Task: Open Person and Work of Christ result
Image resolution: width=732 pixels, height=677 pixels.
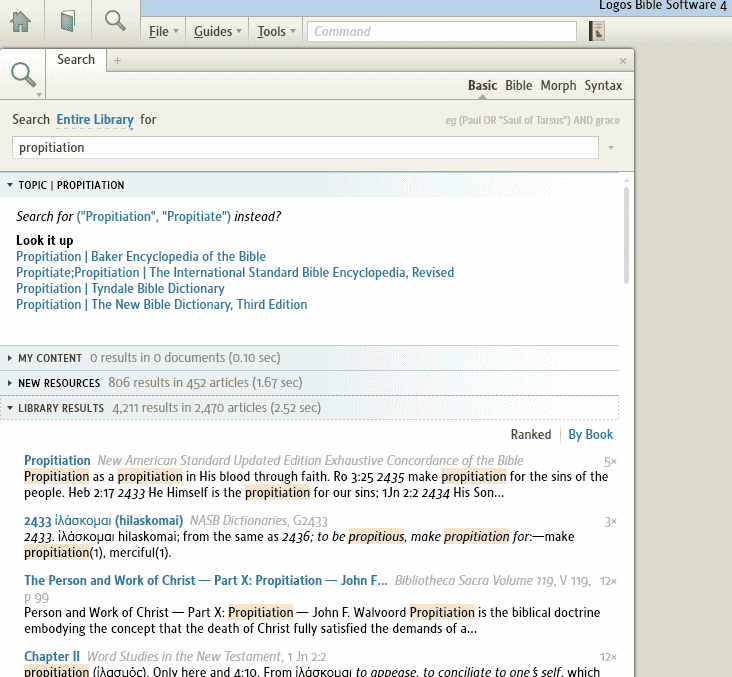Action: click(x=206, y=580)
